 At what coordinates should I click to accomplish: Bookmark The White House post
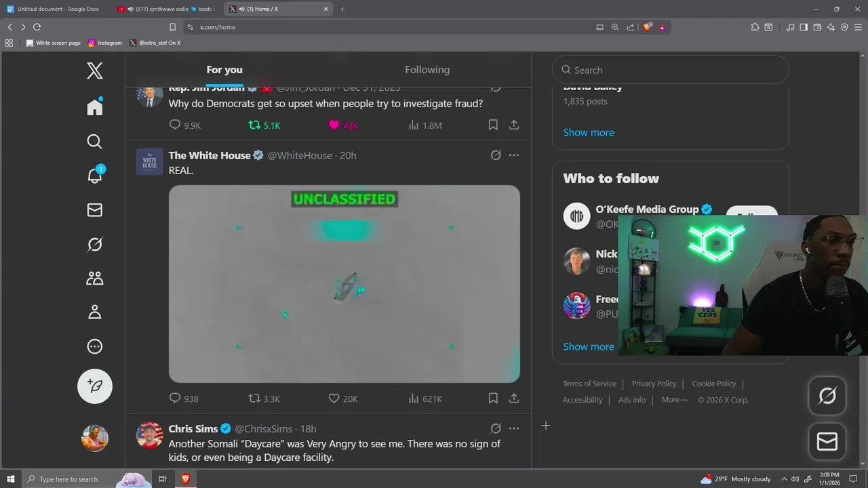click(x=493, y=399)
